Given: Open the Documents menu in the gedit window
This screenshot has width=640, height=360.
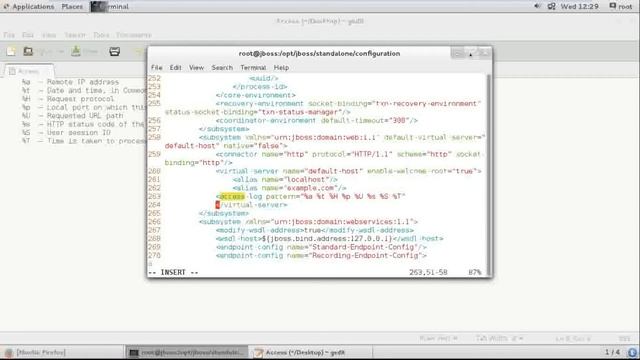Looking at the screenshot, I should pyautogui.click(x=134, y=35).
